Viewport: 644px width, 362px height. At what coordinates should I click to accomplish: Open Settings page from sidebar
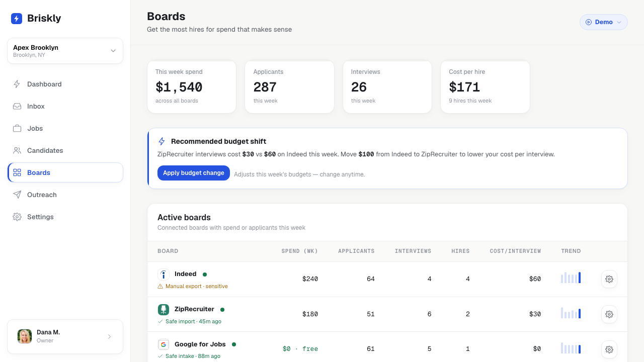tap(65, 217)
